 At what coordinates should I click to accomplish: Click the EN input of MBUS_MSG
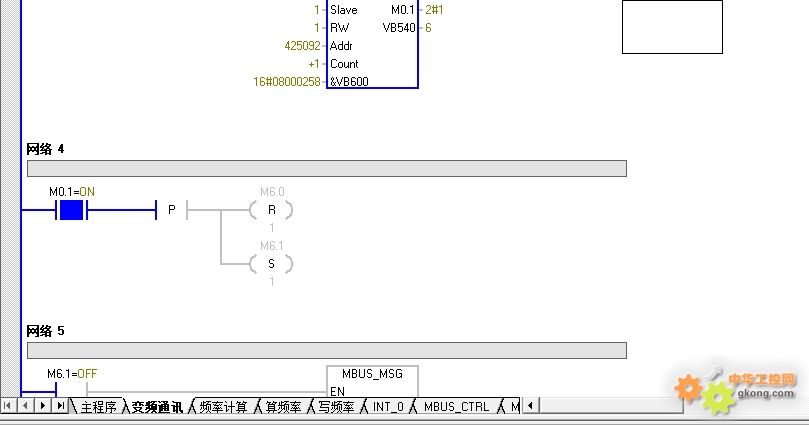[x=337, y=391]
